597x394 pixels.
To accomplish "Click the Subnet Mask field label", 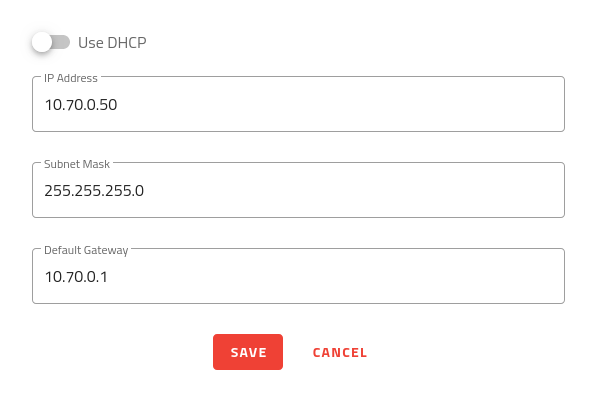I will 77,164.
